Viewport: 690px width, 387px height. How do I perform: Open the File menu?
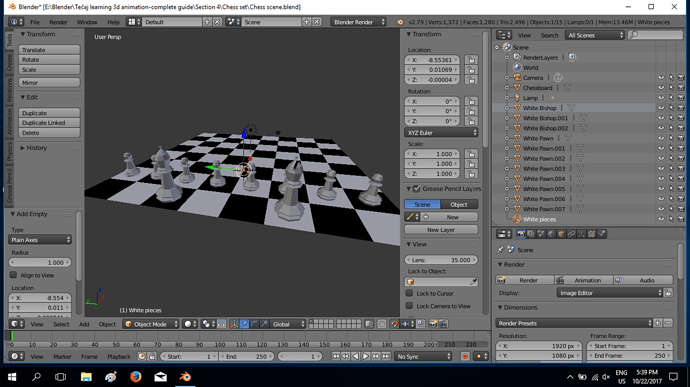tap(35, 22)
